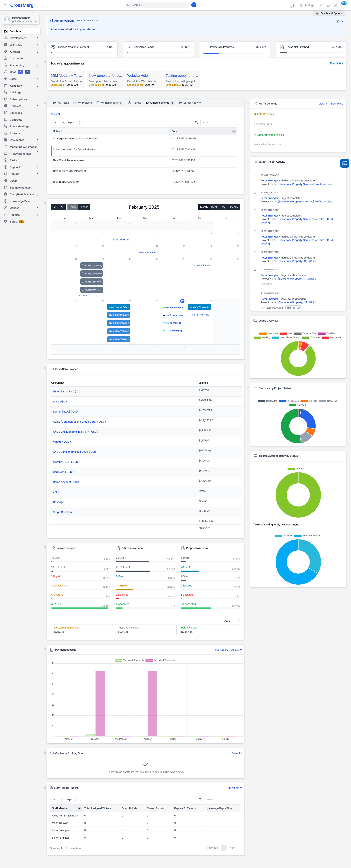
Task: Click the share icon in top bar
Action: click(x=321, y=5)
